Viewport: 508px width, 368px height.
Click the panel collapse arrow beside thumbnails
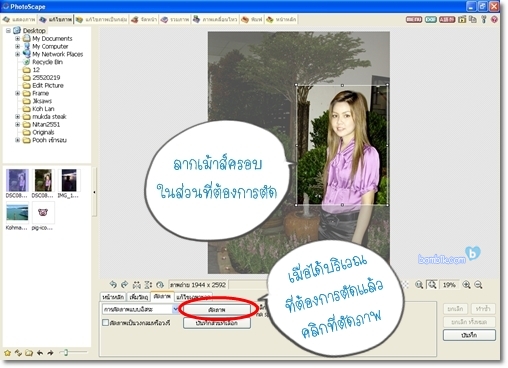tap(94, 192)
